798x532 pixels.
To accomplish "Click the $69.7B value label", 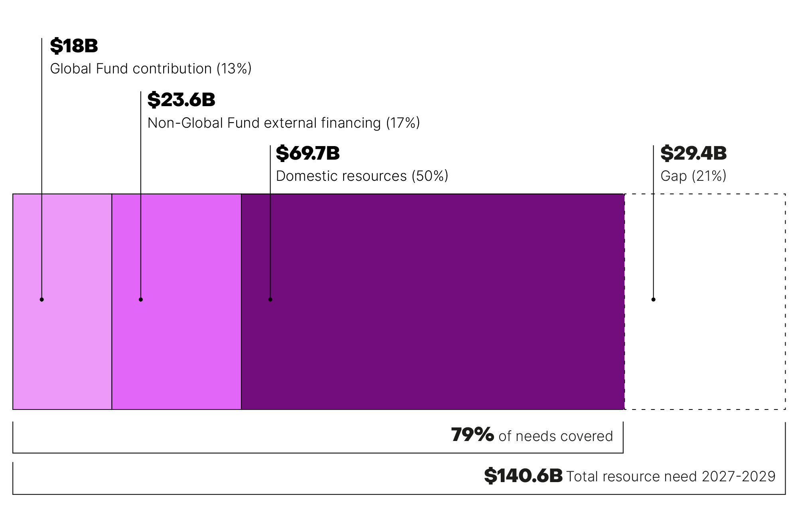I will click(308, 153).
